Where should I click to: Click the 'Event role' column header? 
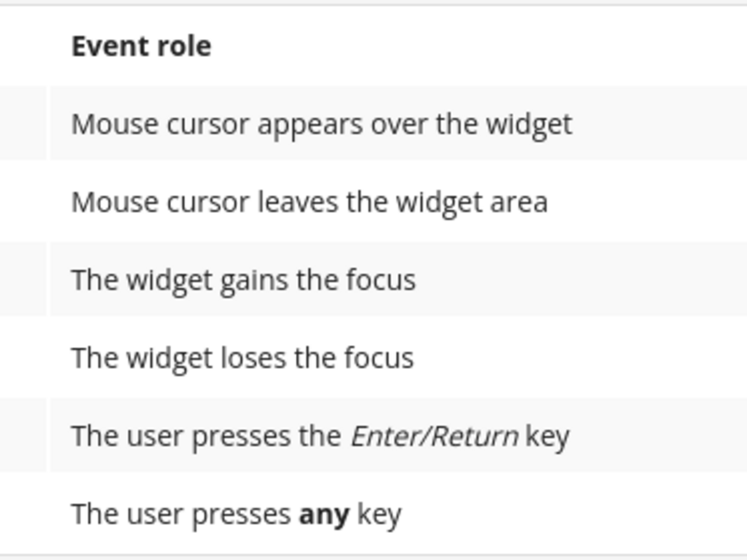point(141,46)
